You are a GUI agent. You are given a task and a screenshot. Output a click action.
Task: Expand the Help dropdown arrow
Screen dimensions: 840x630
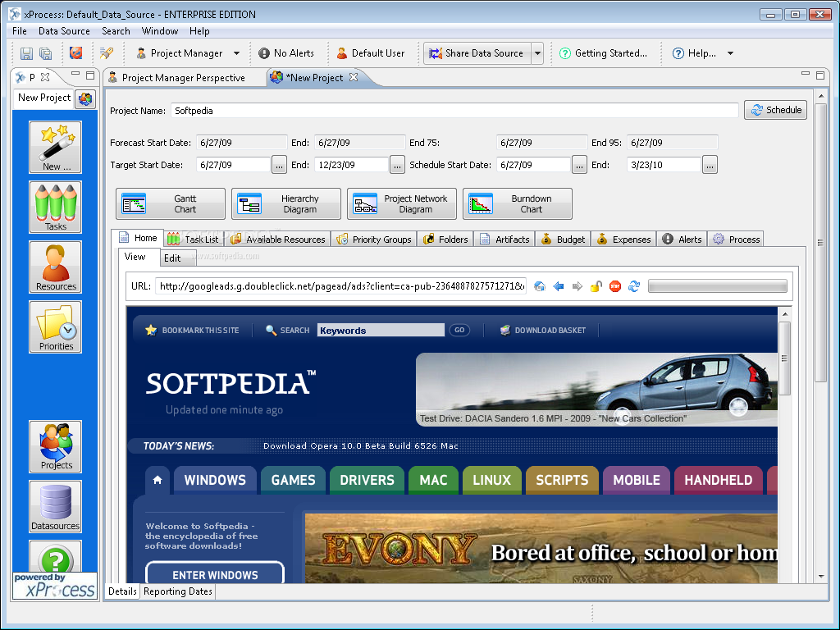[730, 53]
